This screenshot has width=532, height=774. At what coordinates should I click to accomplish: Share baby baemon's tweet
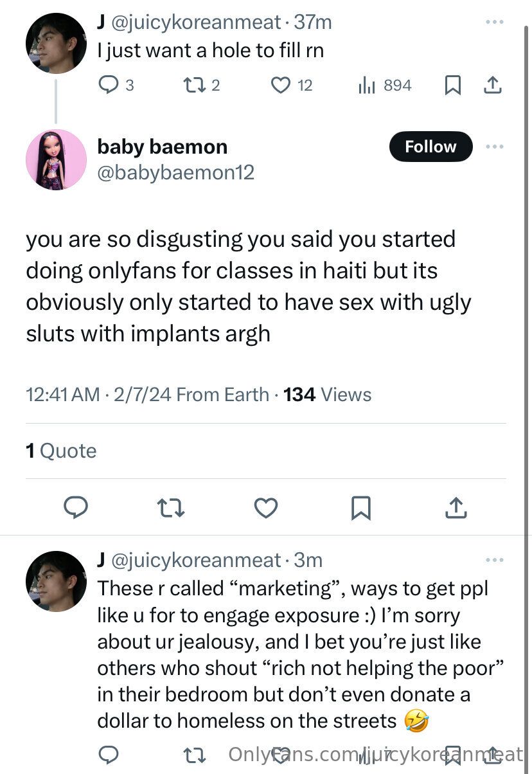(456, 508)
